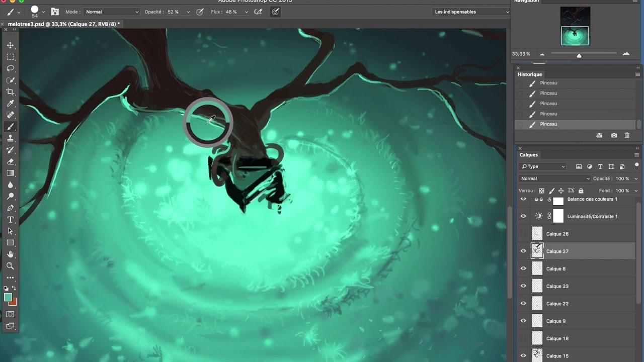Show the Calque 26 layer
644x362 pixels.
(523, 234)
